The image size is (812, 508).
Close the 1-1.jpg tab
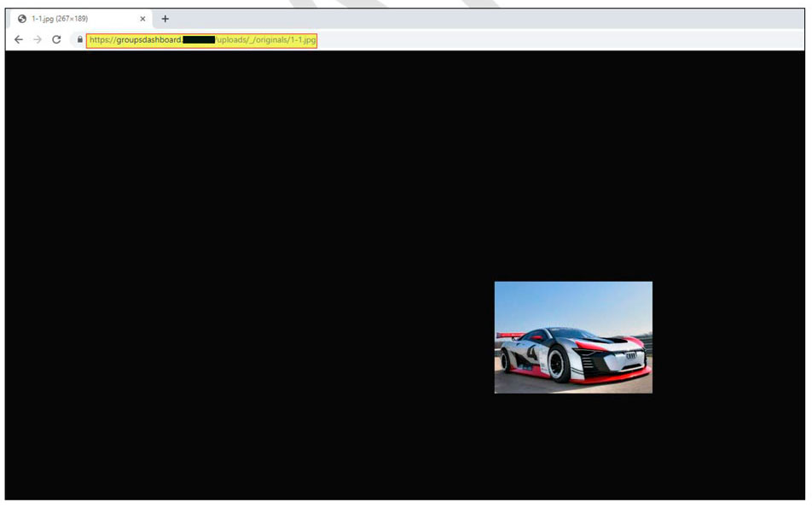[143, 18]
